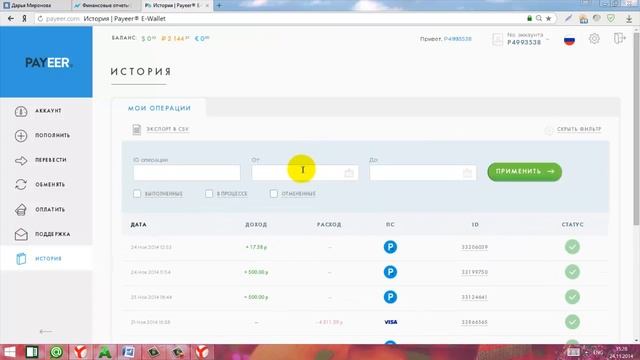This screenshot has height=360, width=640.
Task: Click the Пополнить plus-circle icon
Action: click(x=21, y=136)
